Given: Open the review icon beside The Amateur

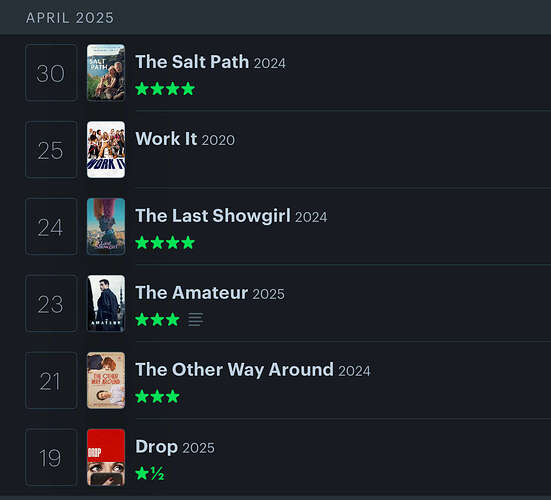Looking at the screenshot, I should click(195, 319).
